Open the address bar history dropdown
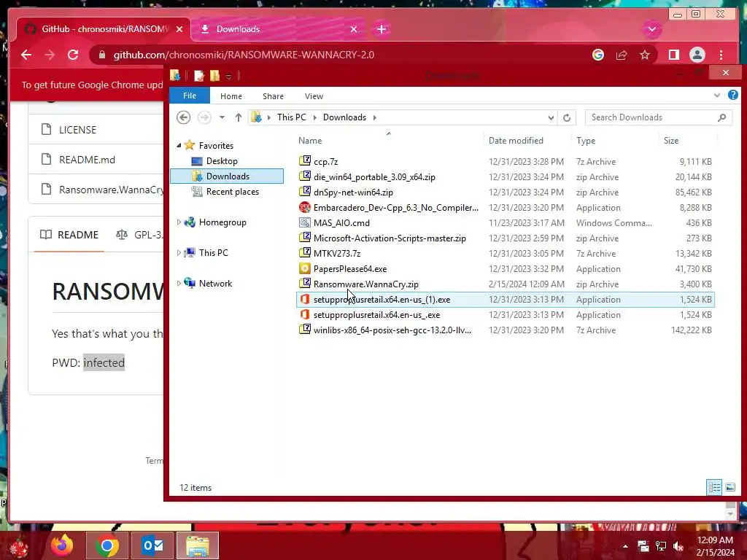The width and height of the screenshot is (747, 560). 551,117
